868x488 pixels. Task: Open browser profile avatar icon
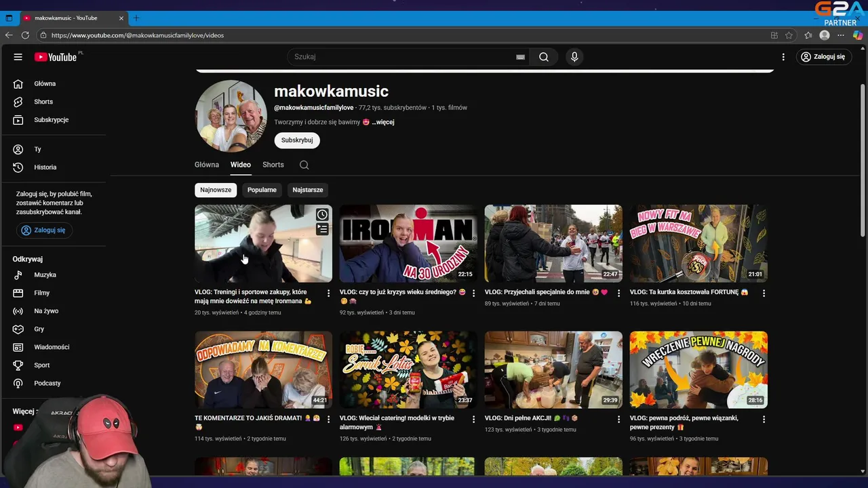pyautogui.click(x=825, y=35)
